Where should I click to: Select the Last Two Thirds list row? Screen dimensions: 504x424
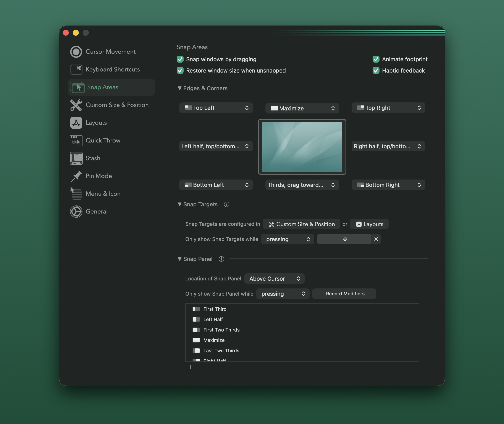click(x=302, y=351)
